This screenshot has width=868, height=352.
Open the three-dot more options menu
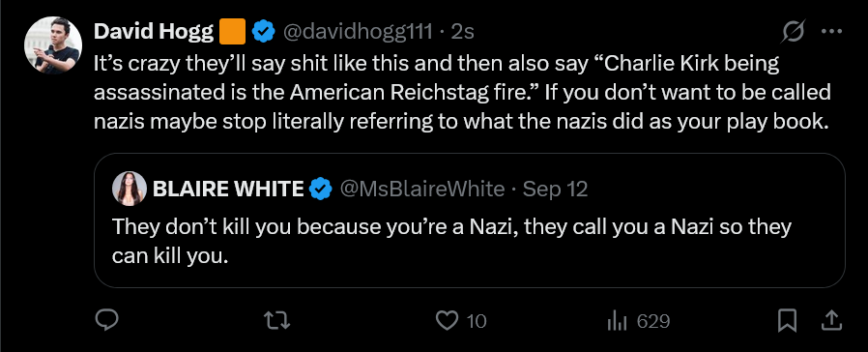(831, 32)
